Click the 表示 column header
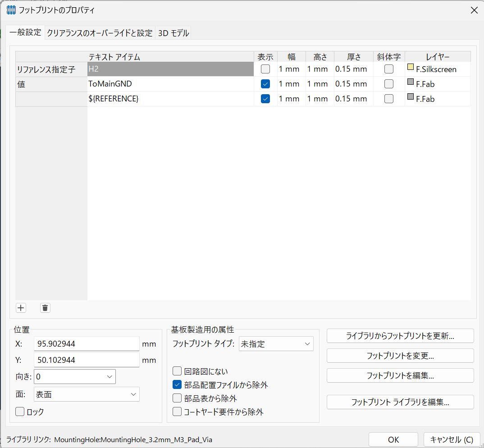 click(x=265, y=56)
